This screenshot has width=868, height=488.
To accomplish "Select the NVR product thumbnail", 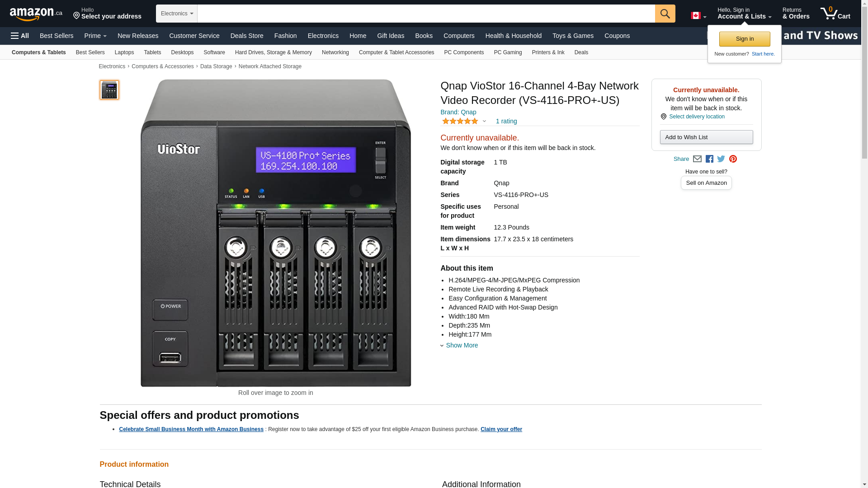I will pos(109,90).
